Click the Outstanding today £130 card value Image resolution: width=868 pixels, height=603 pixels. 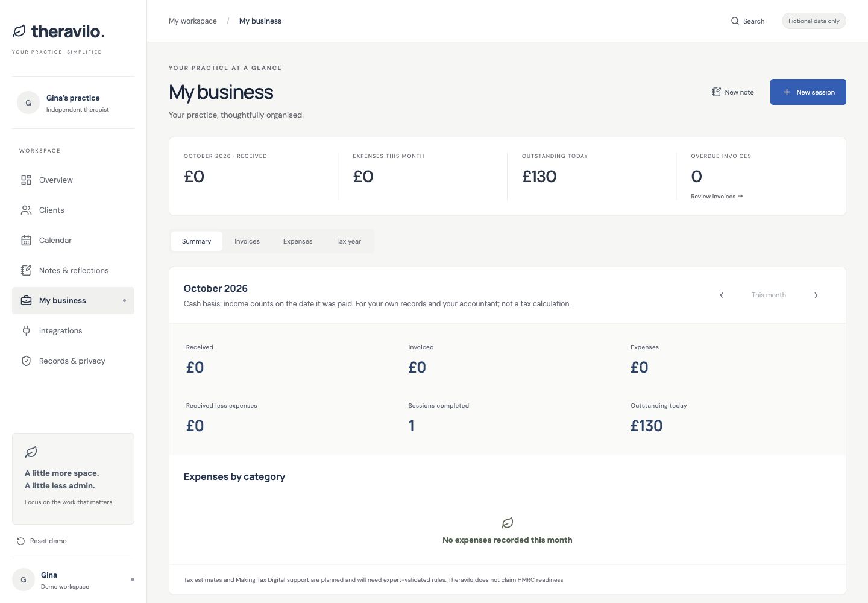click(x=539, y=177)
